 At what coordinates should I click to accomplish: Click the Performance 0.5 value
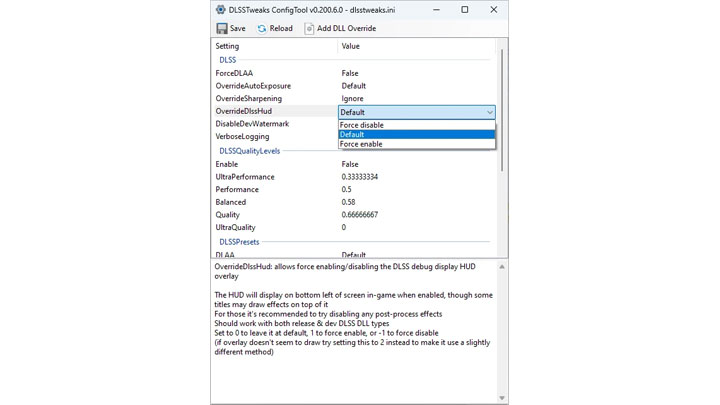click(346, 189)
